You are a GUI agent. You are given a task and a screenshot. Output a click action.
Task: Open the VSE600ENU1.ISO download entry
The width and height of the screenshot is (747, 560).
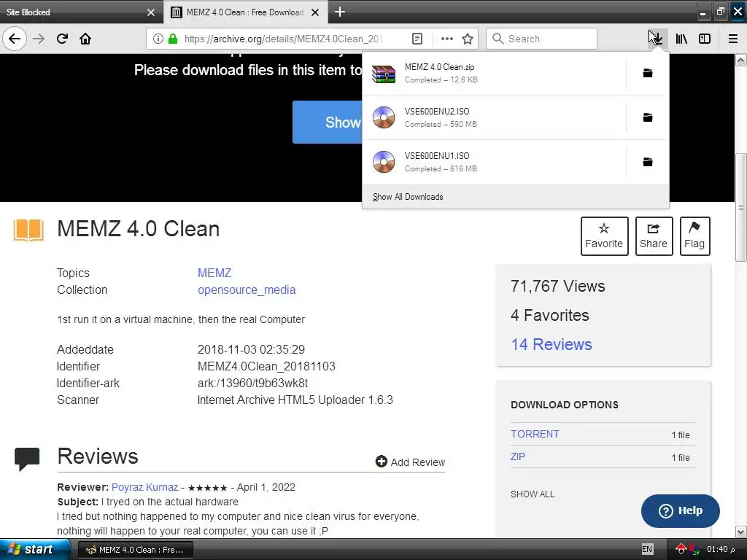[x=493, y=162]
